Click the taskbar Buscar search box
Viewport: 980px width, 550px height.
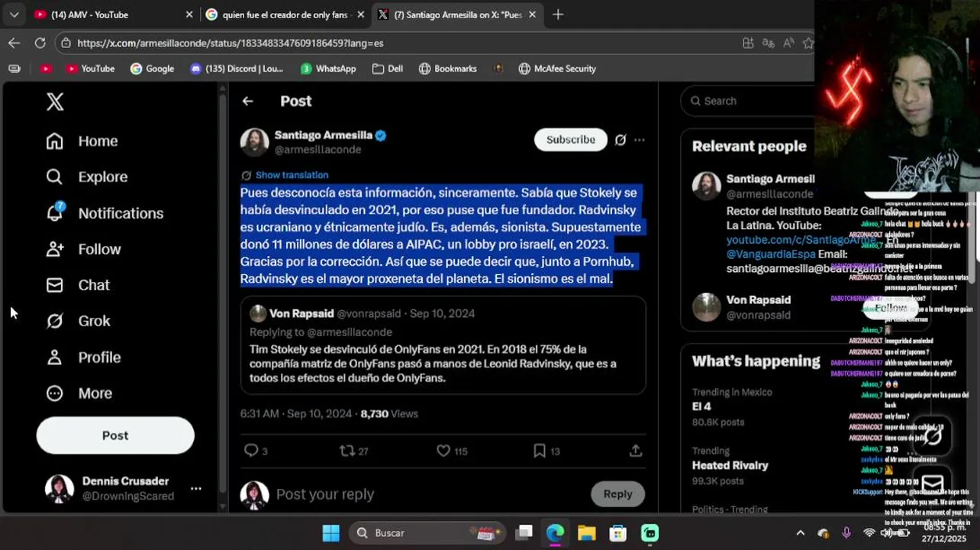click(427, 533)
